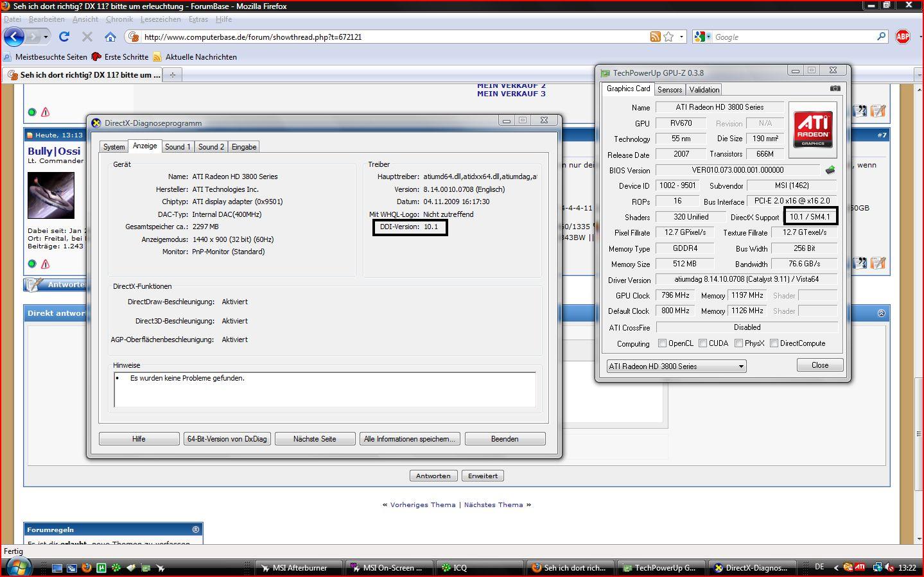Reload the page in Firefox

coord(64,37)
